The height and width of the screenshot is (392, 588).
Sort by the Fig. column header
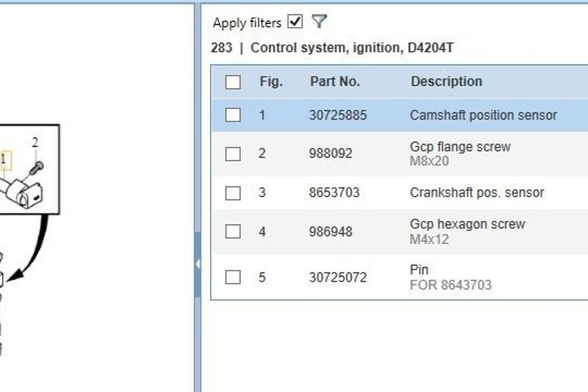point(271,82)
